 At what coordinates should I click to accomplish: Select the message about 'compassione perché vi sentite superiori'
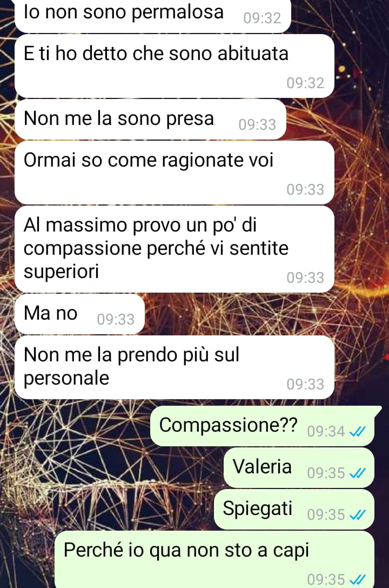click(x=175, y=249)
